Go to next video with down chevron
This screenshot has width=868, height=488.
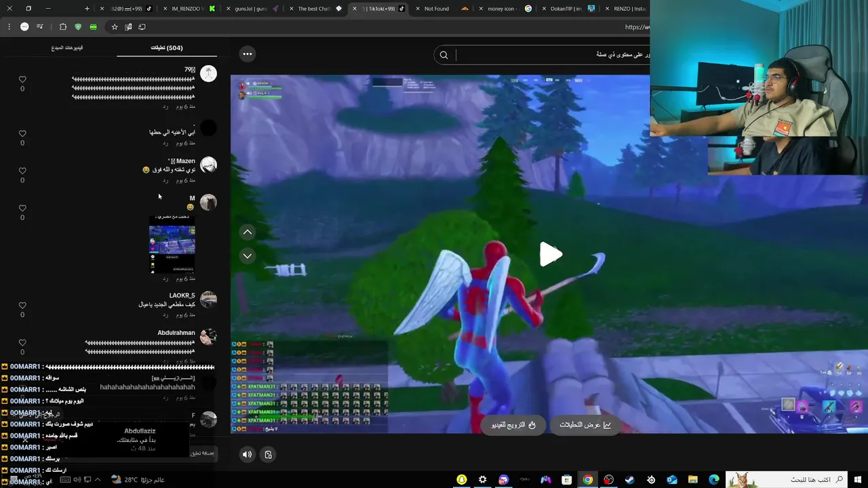point(248,256)
